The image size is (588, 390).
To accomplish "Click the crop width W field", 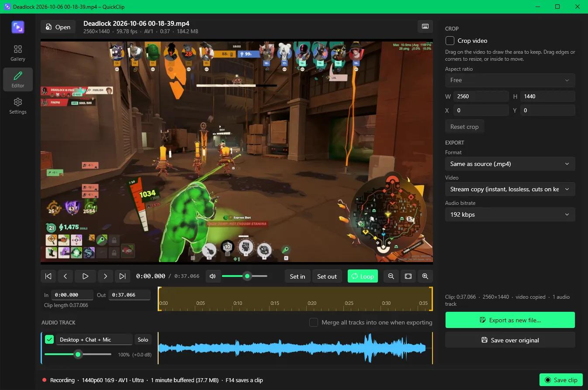I will click(x=481, y=97).
